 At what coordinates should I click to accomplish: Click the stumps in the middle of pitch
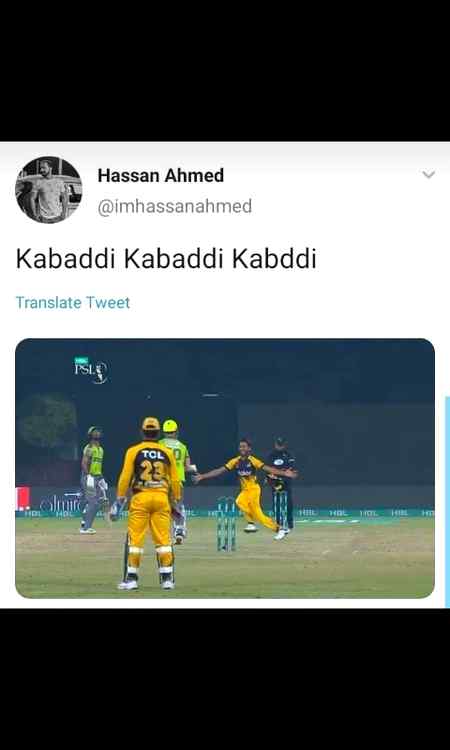[226, 524]
